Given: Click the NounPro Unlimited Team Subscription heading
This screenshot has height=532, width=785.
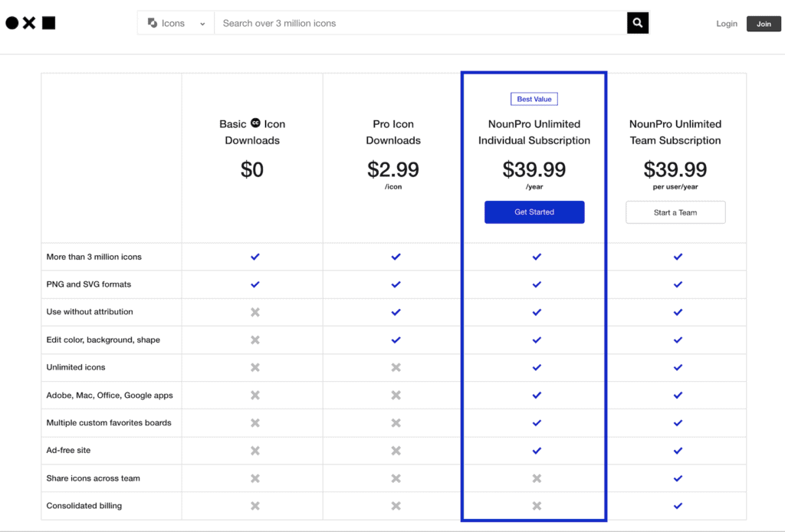Looking at the screenshot, I should (675, 132).
